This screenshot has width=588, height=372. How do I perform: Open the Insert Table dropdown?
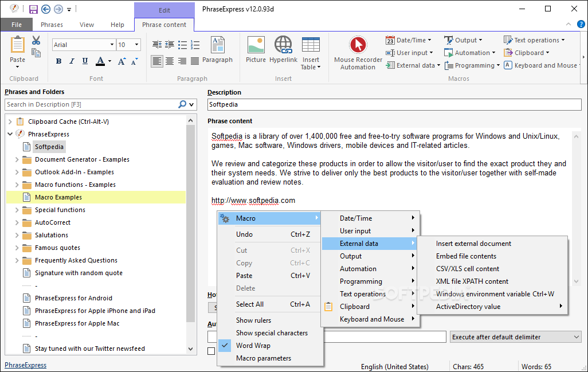tap(311, 53)
